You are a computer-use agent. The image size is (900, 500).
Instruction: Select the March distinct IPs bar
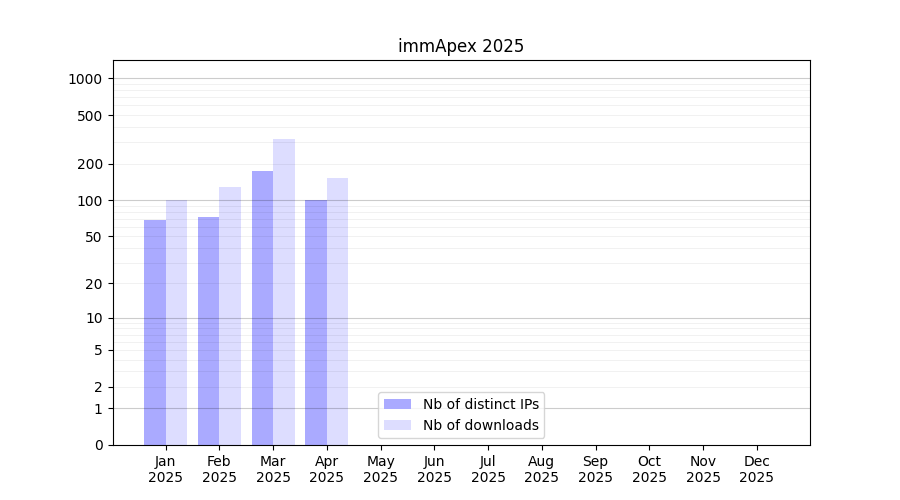coord(262,308)
